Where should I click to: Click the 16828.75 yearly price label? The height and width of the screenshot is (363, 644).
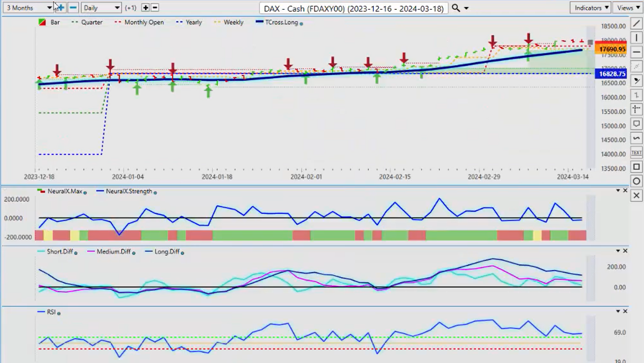[610, 74]
